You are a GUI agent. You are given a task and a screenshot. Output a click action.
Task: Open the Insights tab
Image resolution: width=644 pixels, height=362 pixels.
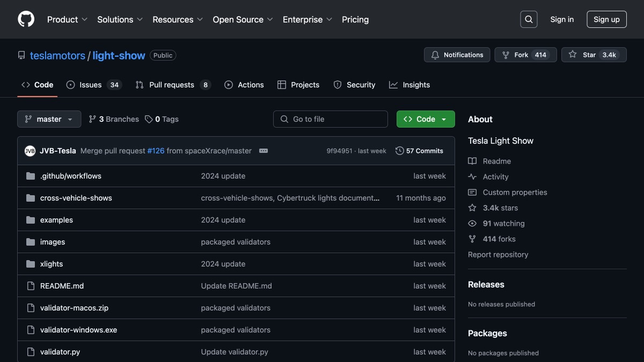click(x=409, y=85)
